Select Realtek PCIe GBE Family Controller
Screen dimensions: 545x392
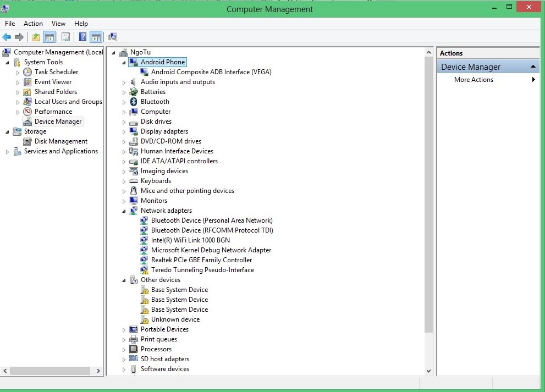click(x=202, y=260)
